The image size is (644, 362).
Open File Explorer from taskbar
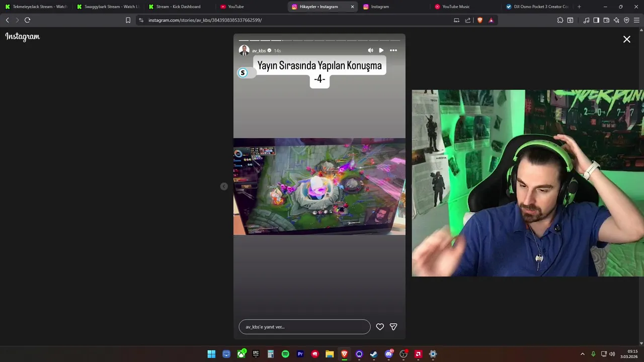(330, 354)
